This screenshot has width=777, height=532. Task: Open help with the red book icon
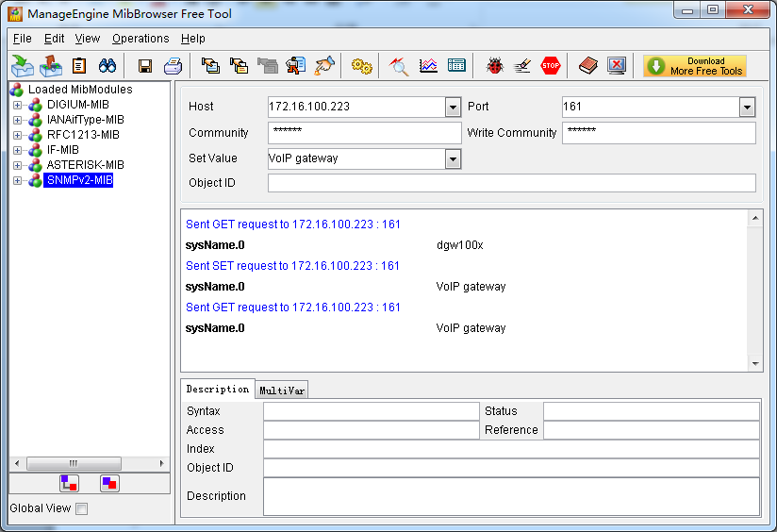point(588,65)
